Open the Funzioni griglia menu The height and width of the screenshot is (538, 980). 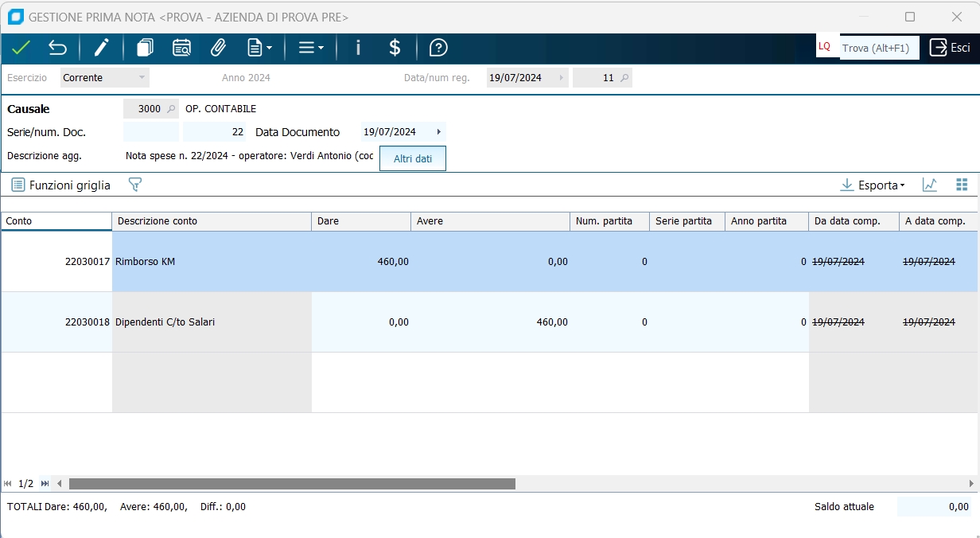pos(61,185)
